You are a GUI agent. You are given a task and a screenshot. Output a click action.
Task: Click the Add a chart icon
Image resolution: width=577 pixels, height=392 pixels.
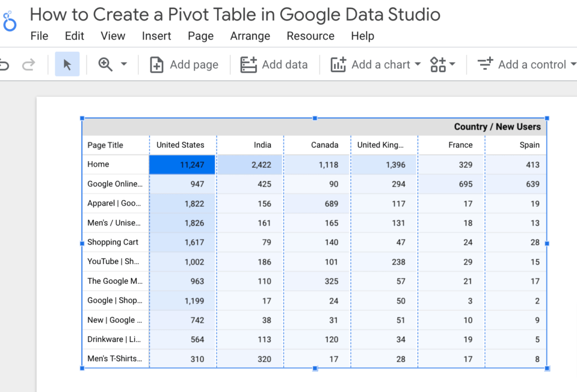click(339, 64)
